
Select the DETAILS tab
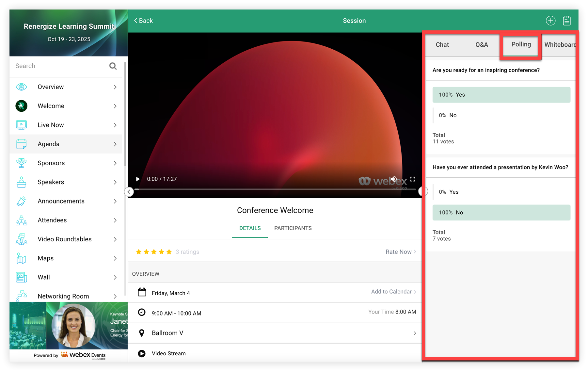pos(250,228)
